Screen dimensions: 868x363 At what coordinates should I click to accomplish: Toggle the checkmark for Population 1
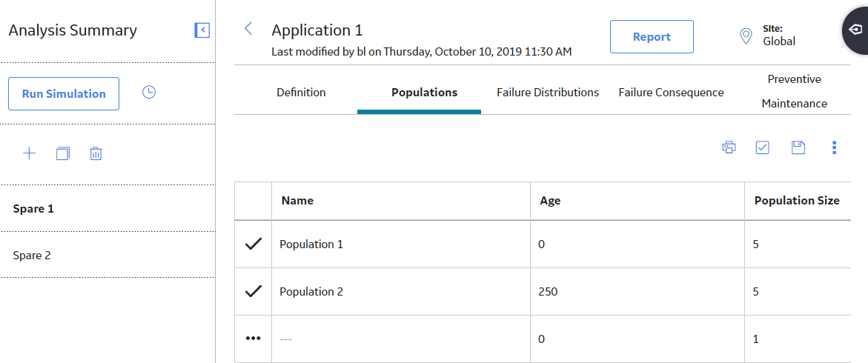pyautogui.click(x=253, y=244)
